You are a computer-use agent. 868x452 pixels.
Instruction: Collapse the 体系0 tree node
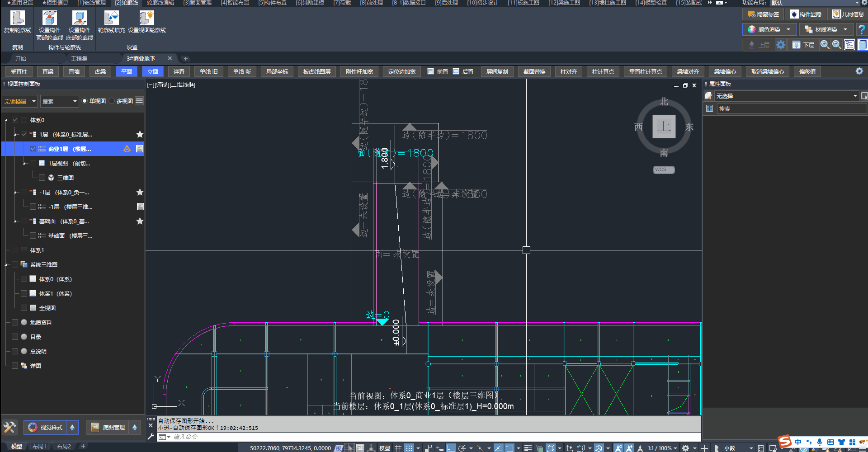coord(6,120)
